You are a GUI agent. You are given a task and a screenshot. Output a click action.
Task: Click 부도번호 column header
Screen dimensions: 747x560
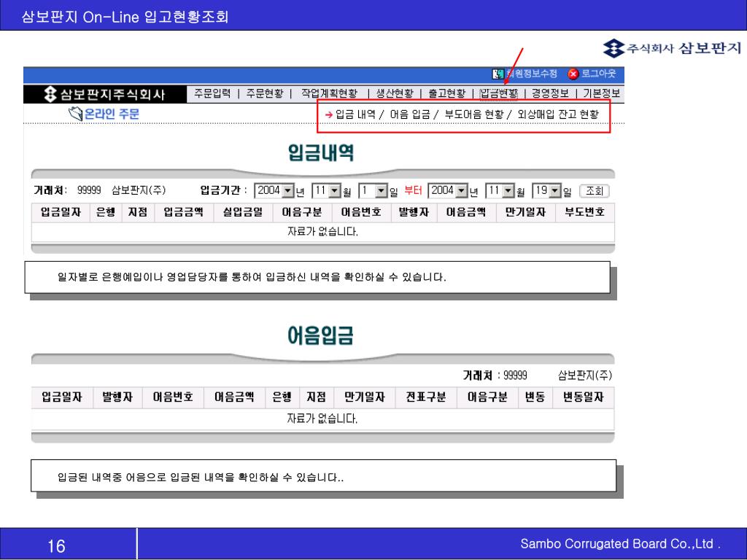pos(584,212)
